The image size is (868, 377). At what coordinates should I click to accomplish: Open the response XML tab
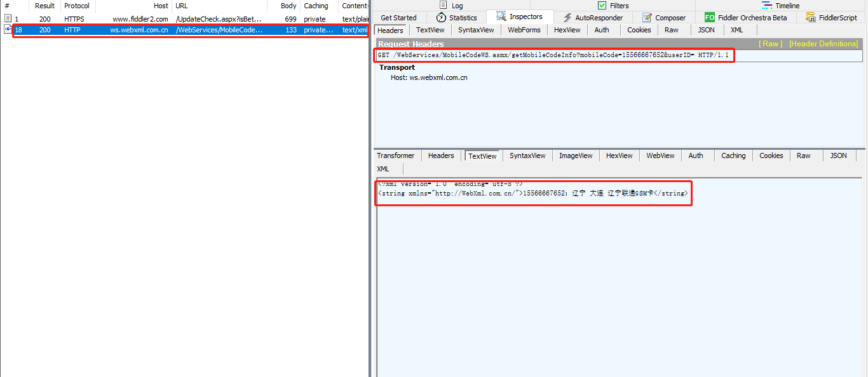(383, 169)
